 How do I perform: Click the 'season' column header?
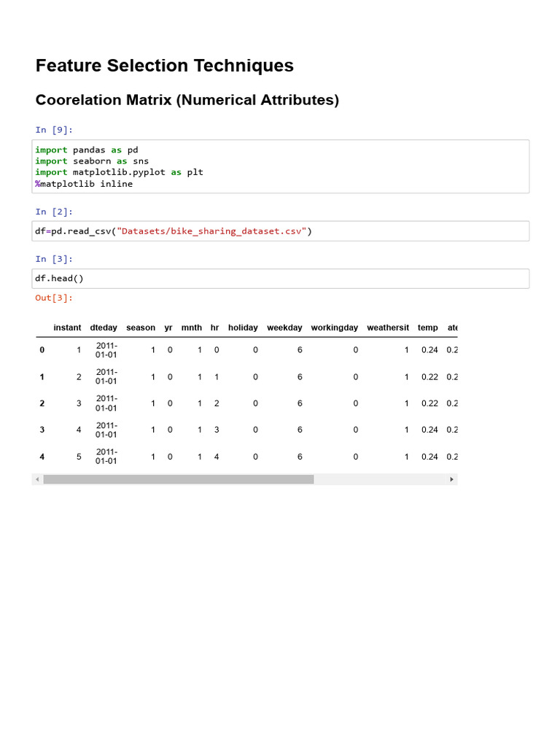141,328
